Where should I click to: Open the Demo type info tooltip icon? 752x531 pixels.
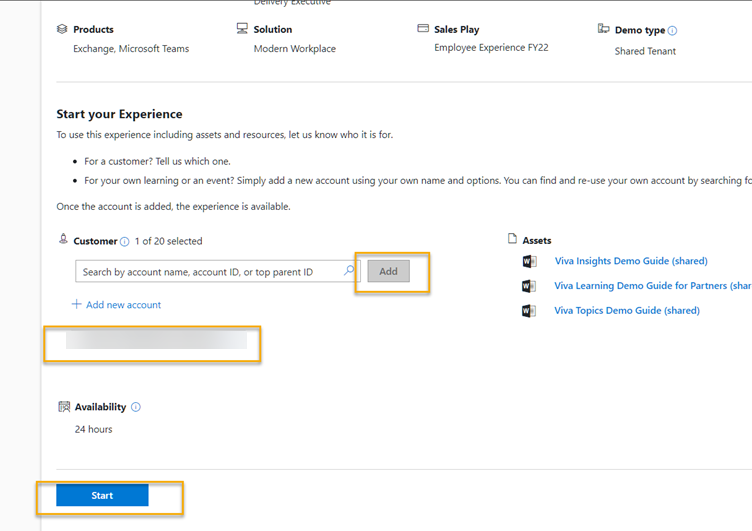pos(672,31)
